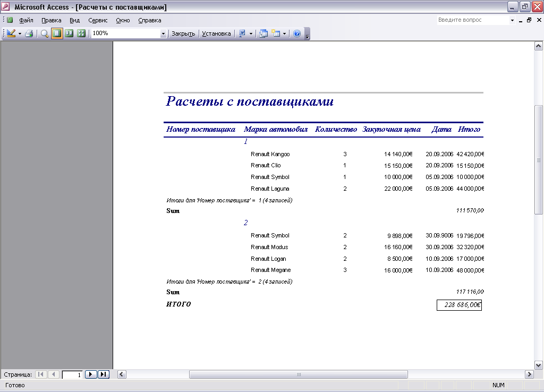Click the Renault Laguna row name
Image resolution: width=544 pixels, height=392 pixels.
pyautogui.click(x=270, y=189)
